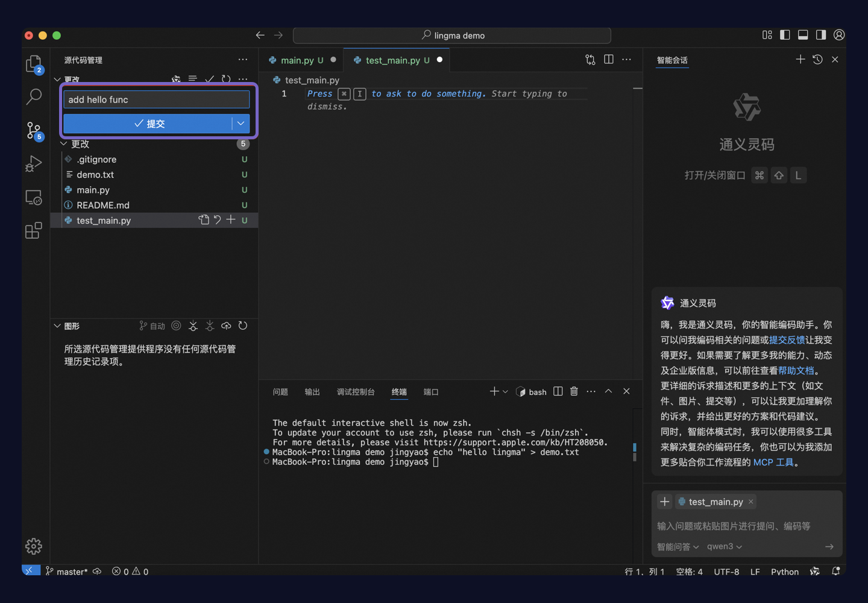Focus the Lingma chat question input
The height and width of the screenshot is (603, 868).
tap(746, 526)
